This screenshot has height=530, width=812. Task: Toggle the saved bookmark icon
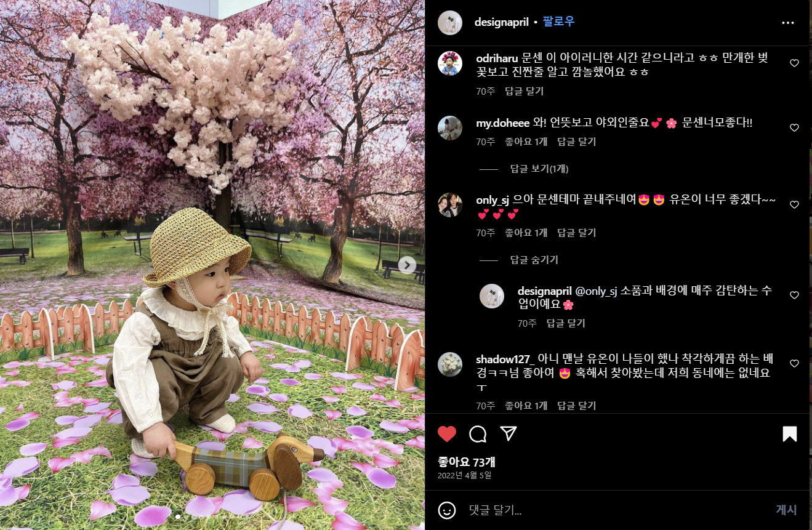point(790,434)
